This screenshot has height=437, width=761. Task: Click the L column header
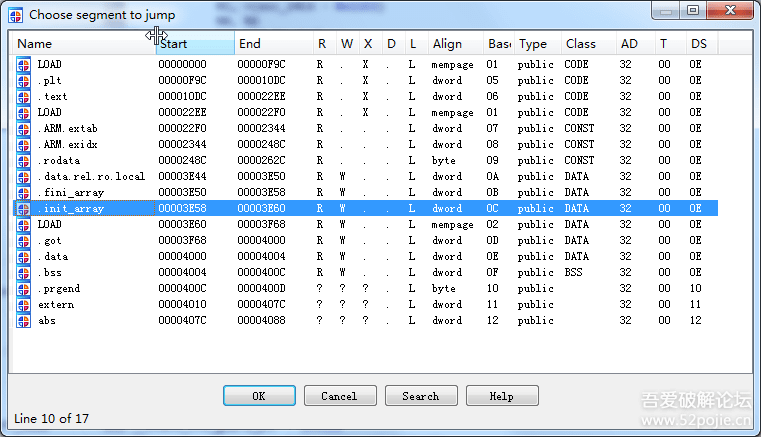tap(416, 44)
